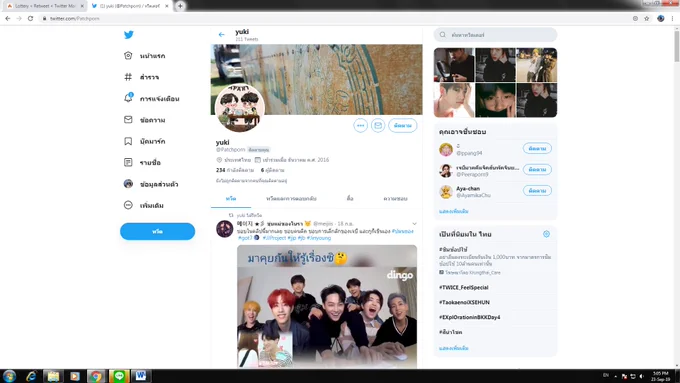The width and height of the screenshot is (680, 383).
Task: Click the blue Tweet button
Action: click(x=157, y=231)
